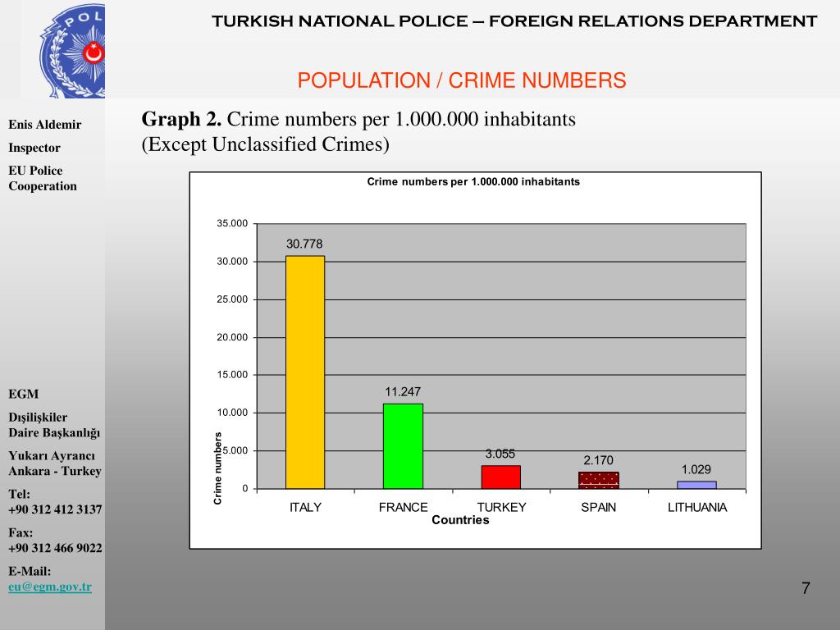The image size is (840, 630).
Task: Click the chart title inside the chart box
Action: (x=473, y=181)
